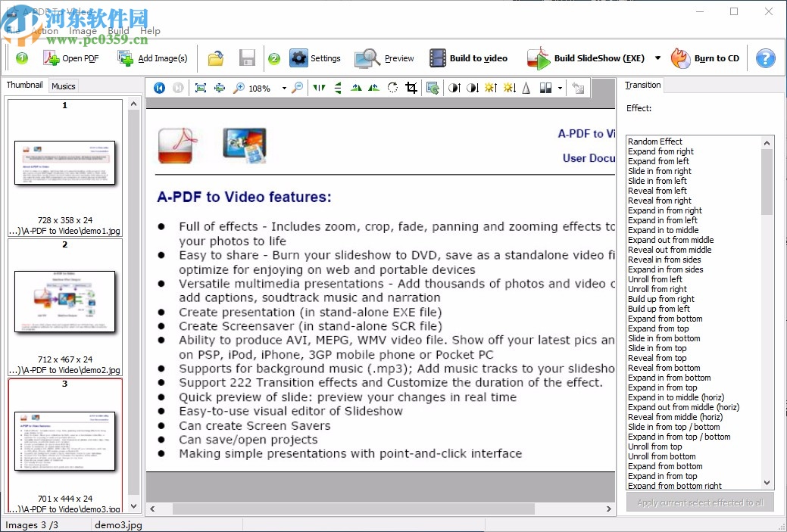Viewport: 787px width, 532px height.
Task: Select the Crop tool
Action: (411, 88)
